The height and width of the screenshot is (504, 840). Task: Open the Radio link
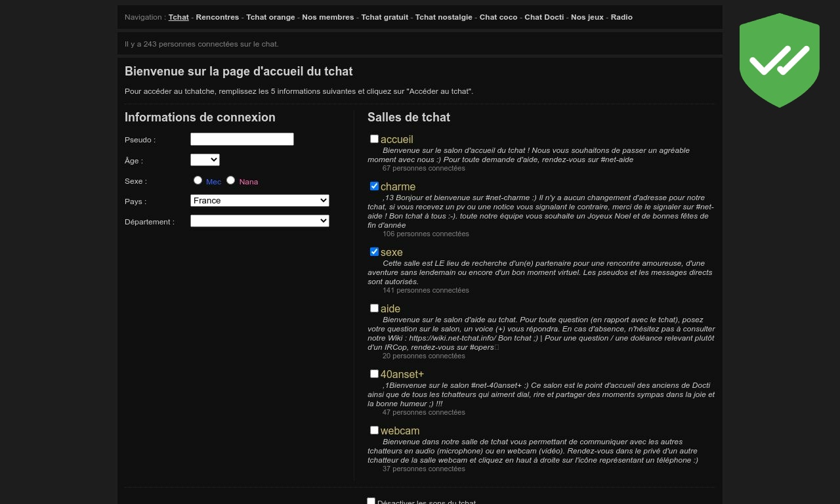tap(621, 17)
